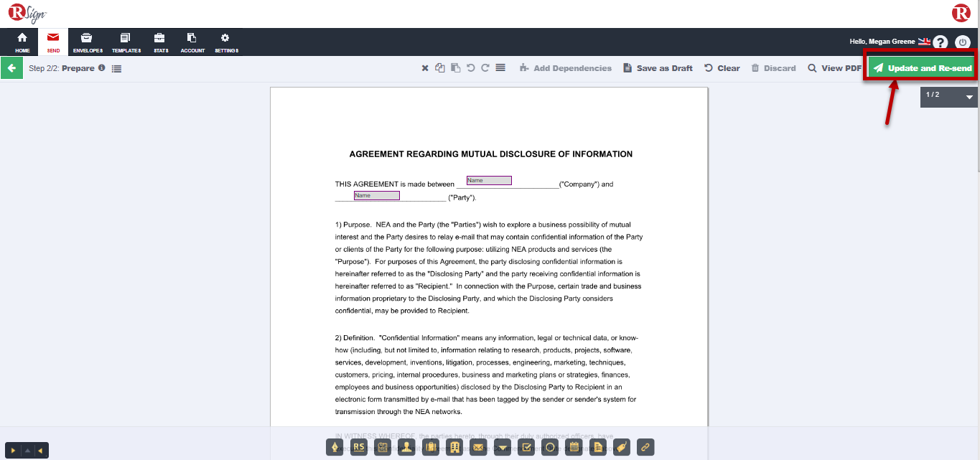Select the Email envelope control

tap(478, 448)
